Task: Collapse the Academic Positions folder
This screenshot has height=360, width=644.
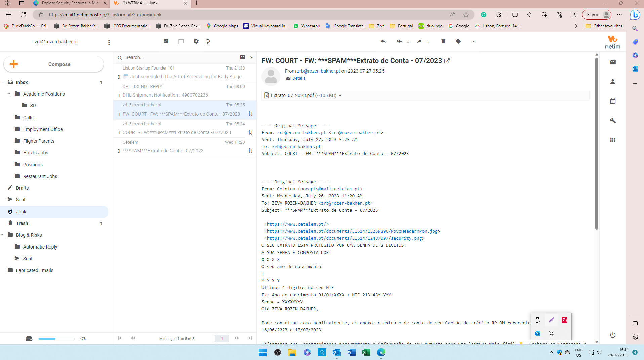Action: (x=9, y=94)
